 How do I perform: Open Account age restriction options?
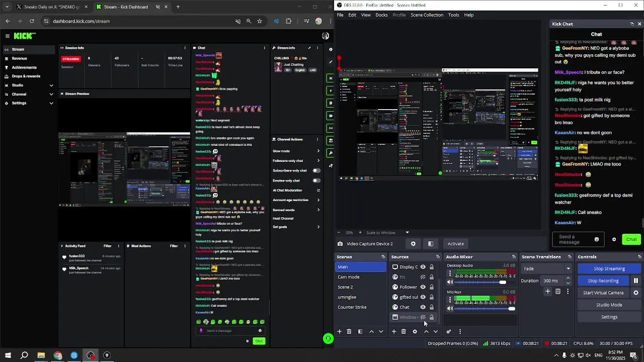(x=318, y=200)
